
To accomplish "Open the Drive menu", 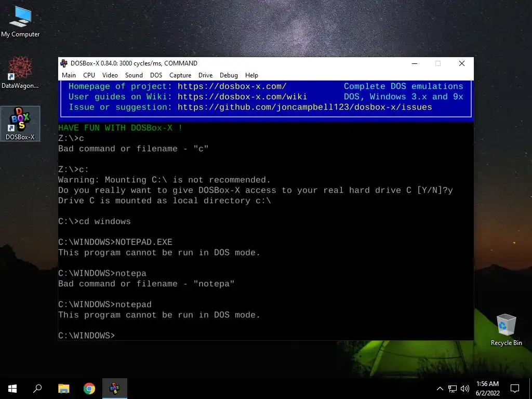I will point(206,75).
